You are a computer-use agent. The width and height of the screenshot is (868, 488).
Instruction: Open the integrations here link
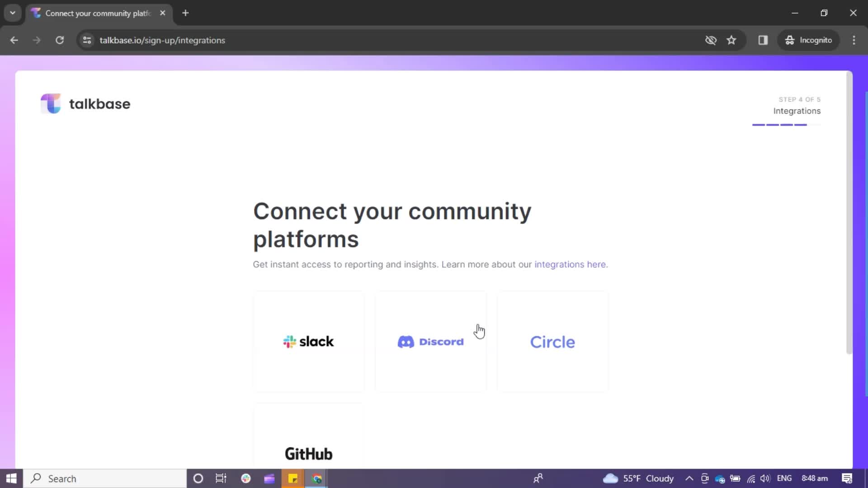[569, 264]
